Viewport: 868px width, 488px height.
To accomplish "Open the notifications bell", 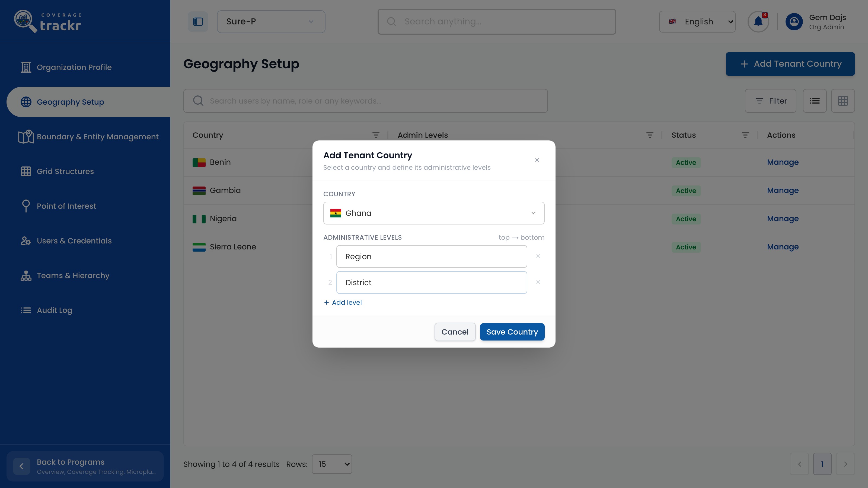I will click(758, 22).
